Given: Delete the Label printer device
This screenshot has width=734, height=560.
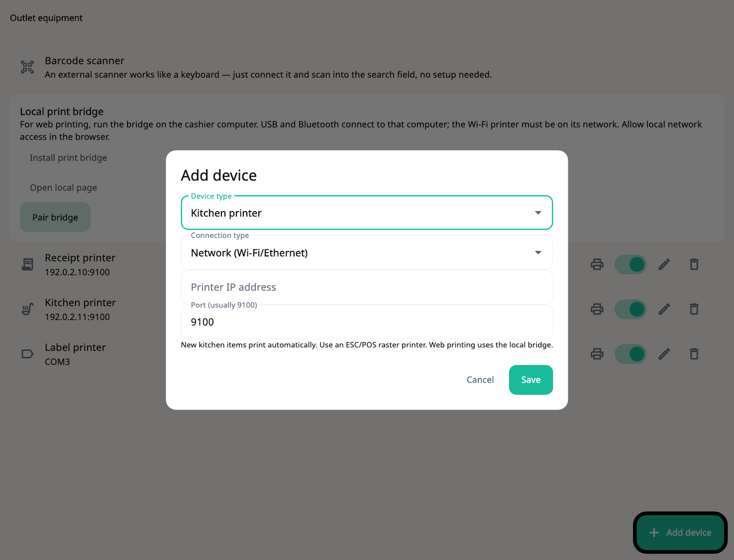Looking at the screenshot, I should tap(694, 354).
